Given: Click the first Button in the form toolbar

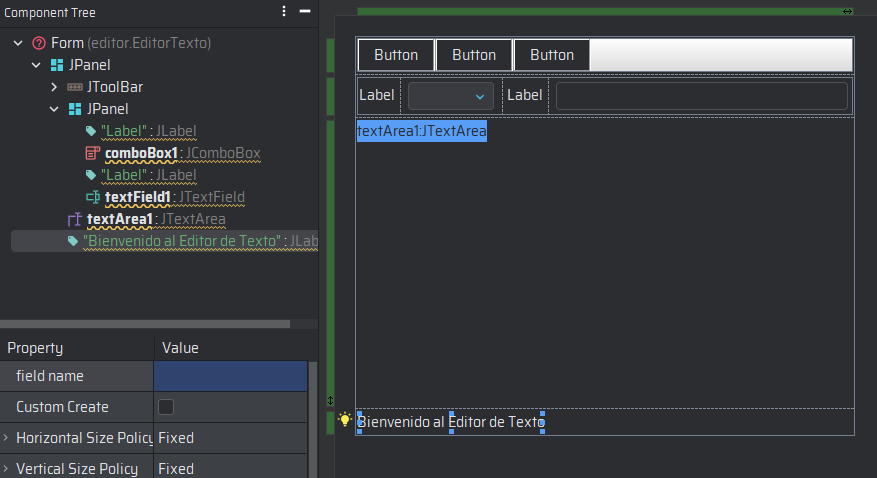Looking at the screenshot, I should pyautogui.click(x=396, y=55).
